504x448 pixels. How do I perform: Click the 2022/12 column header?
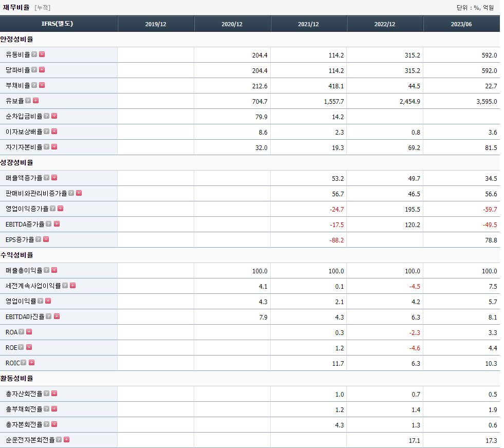click(385, 24)
